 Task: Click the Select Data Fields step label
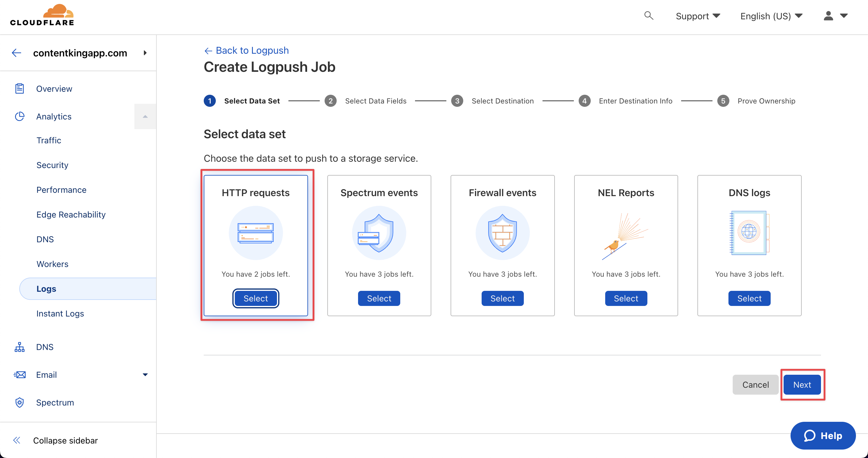coord(376,101)
